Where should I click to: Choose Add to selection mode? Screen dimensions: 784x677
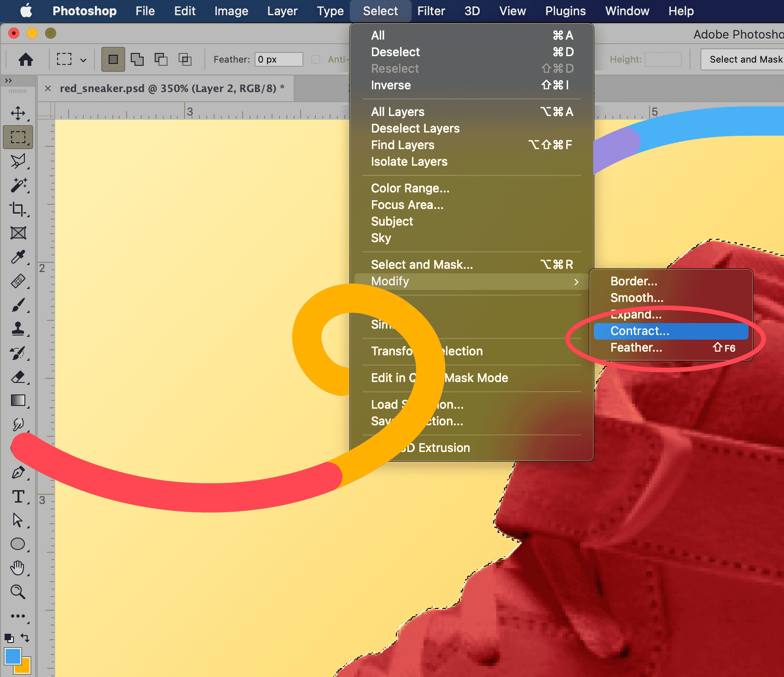pos(137,59)
